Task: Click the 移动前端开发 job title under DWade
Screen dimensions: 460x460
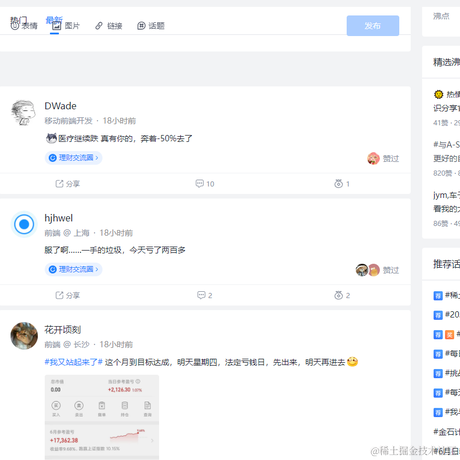Action: 68,121
